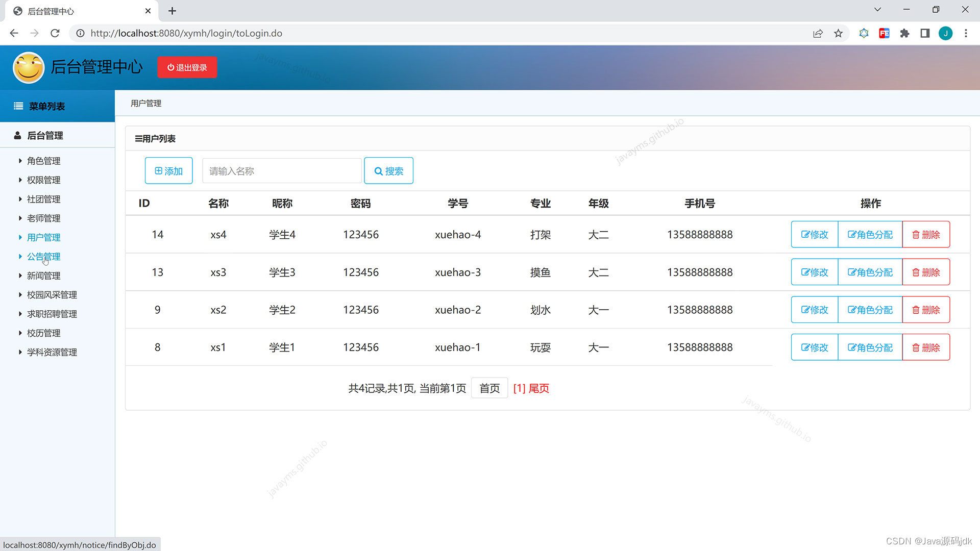Viewport: 980px width, 551px height.
Task: Click the share page icon in address bar
Action: point(818,33)
